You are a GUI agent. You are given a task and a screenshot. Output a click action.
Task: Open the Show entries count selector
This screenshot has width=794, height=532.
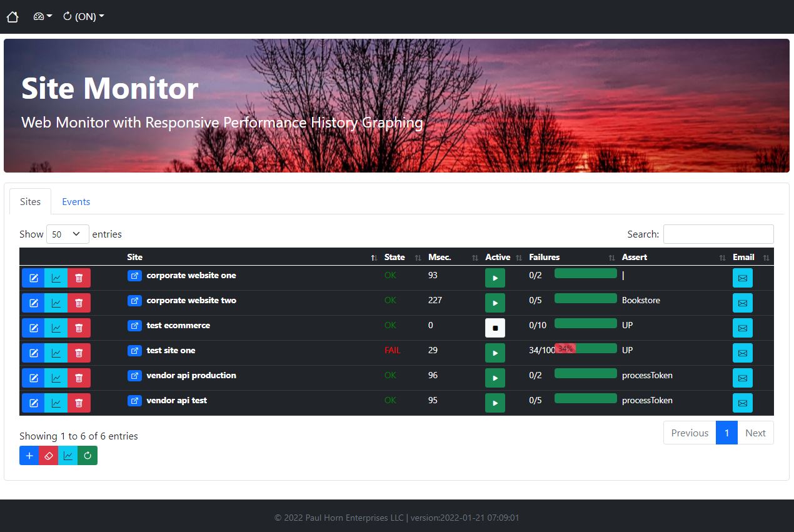coord(67,234)
